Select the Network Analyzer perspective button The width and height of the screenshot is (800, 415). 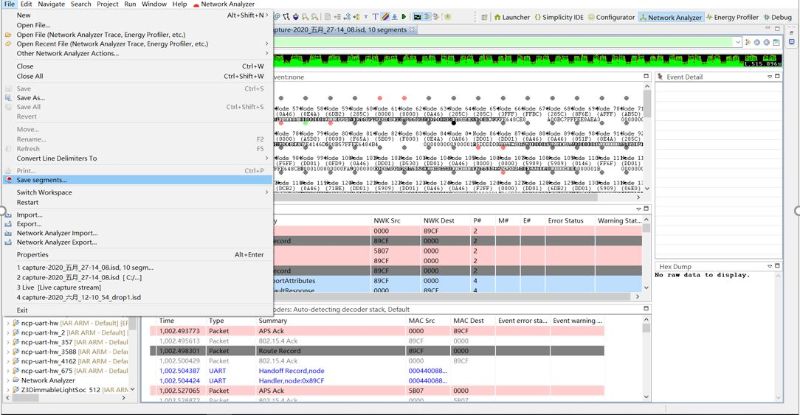coord(670,17)
